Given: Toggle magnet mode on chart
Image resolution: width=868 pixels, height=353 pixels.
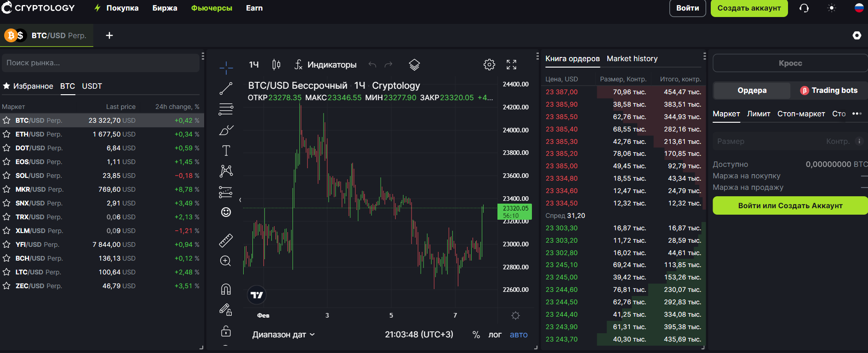Looking at the screenshot, I should (226, 289).
